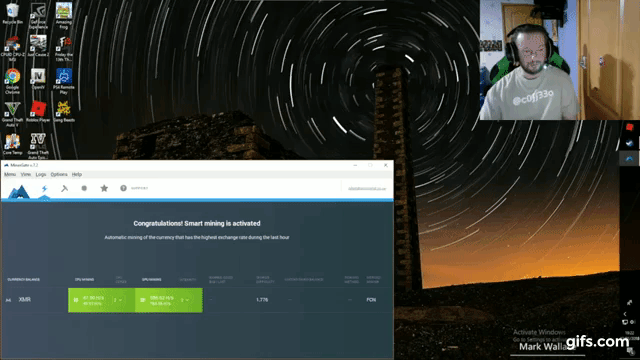Image resolution: width=640 pixels, height=360 pixels.
Task: Select the PS4 Remote Play desktop icon
Action: click(x=64, y=81)
